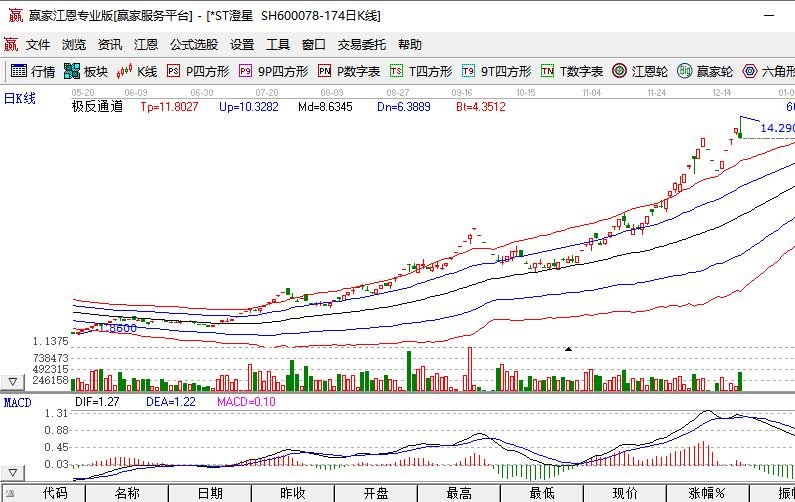Viewport: 795px width, 502px height.
Task: Sort by the 最高 column header
Action: click(459, 493)
